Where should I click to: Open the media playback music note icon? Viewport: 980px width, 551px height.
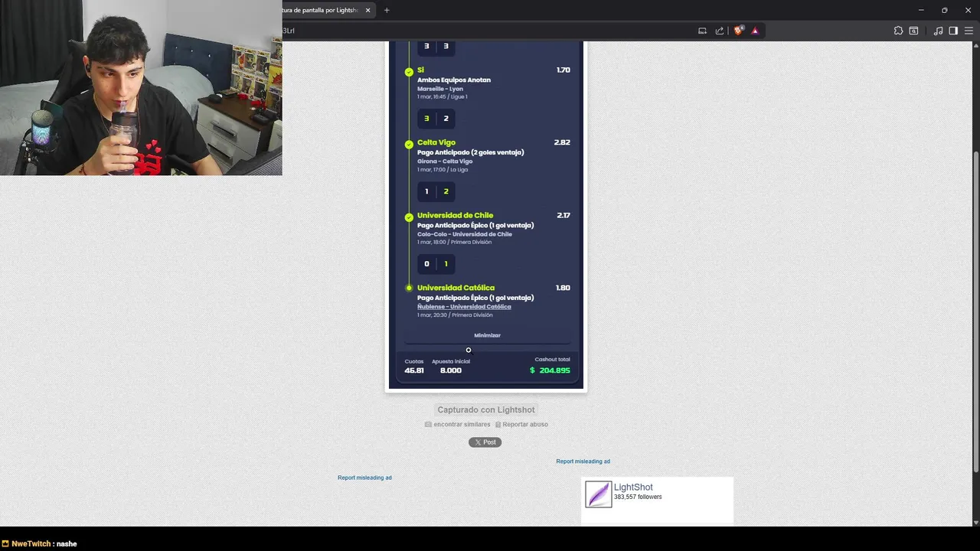pos(939,31)
